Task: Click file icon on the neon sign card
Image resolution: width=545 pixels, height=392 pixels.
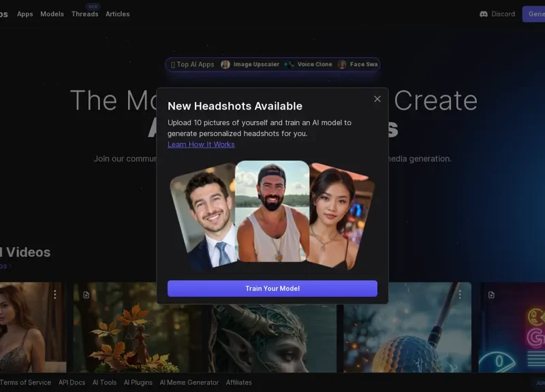Action: tap(491, 295)
